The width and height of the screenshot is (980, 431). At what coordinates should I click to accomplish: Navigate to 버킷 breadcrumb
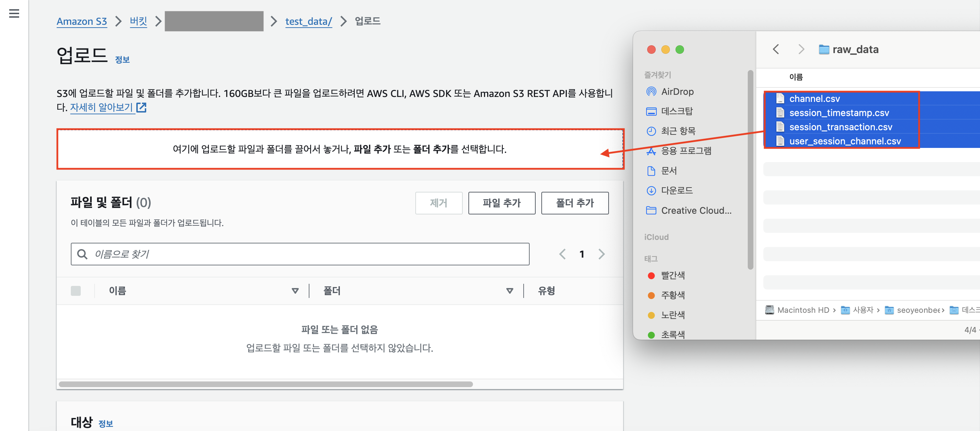coord(138,21)
